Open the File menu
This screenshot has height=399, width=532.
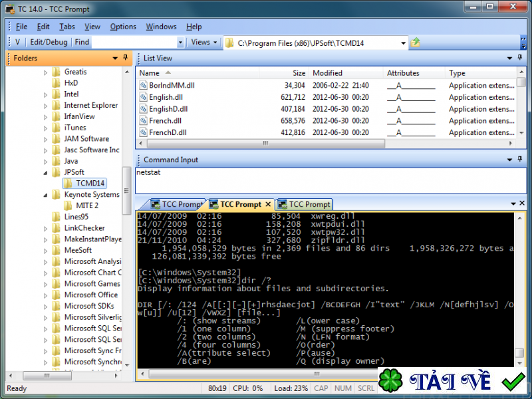[21, 27]
